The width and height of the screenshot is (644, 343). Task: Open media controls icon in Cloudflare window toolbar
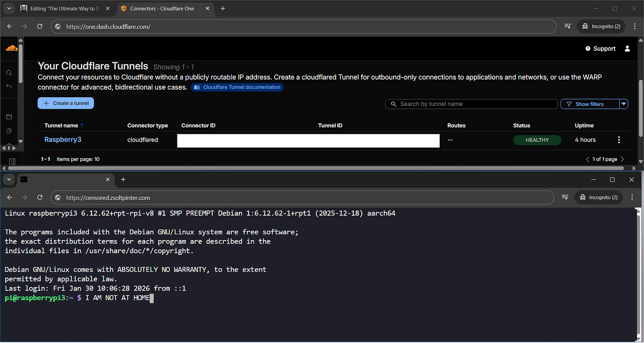(x=568, y=27)
